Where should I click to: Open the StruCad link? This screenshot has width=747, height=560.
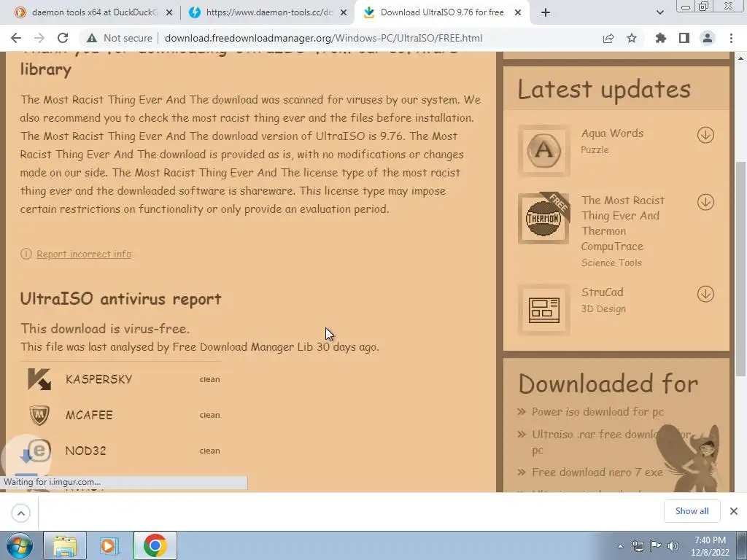pyautogui.click(x=602, y=292)
